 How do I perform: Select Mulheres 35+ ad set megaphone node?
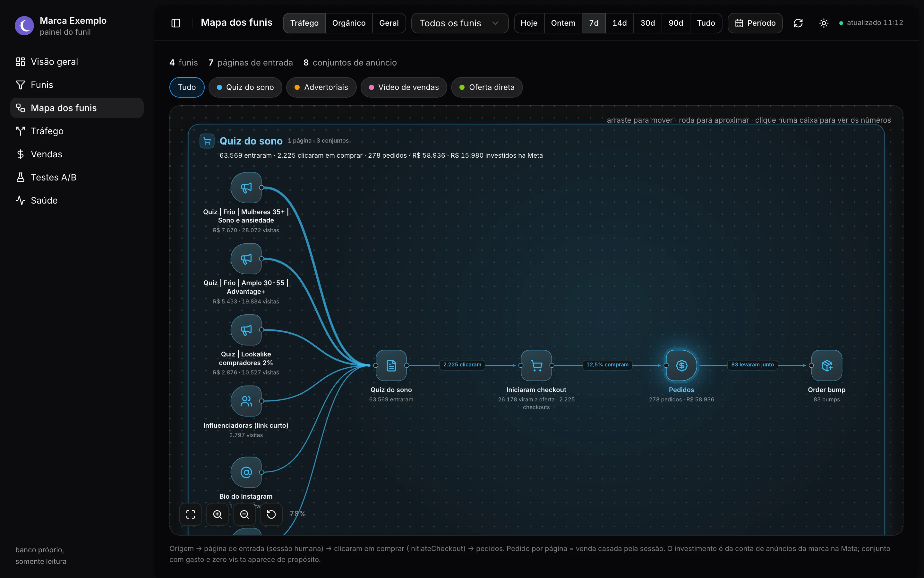[x=246, y=188]
